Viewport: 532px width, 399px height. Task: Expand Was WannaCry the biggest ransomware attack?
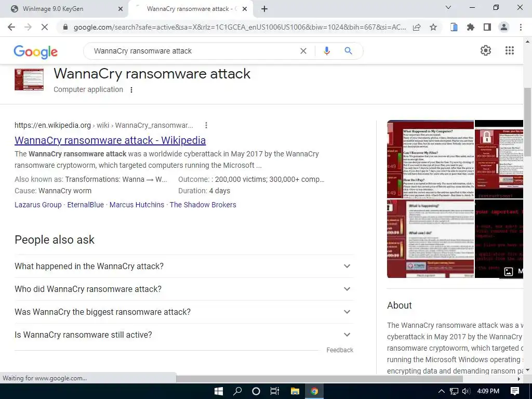click(184, 312)
